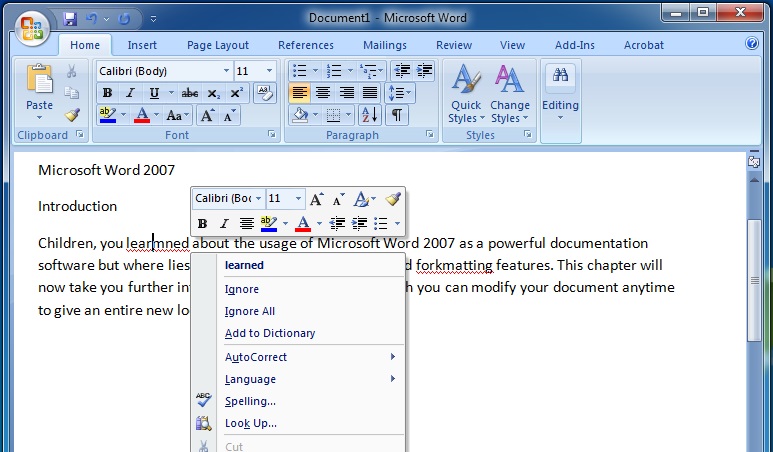This screenshot has width=773, height=452.
Task: Decrease indent on the mini toolbar
Action: click(337, 224)
